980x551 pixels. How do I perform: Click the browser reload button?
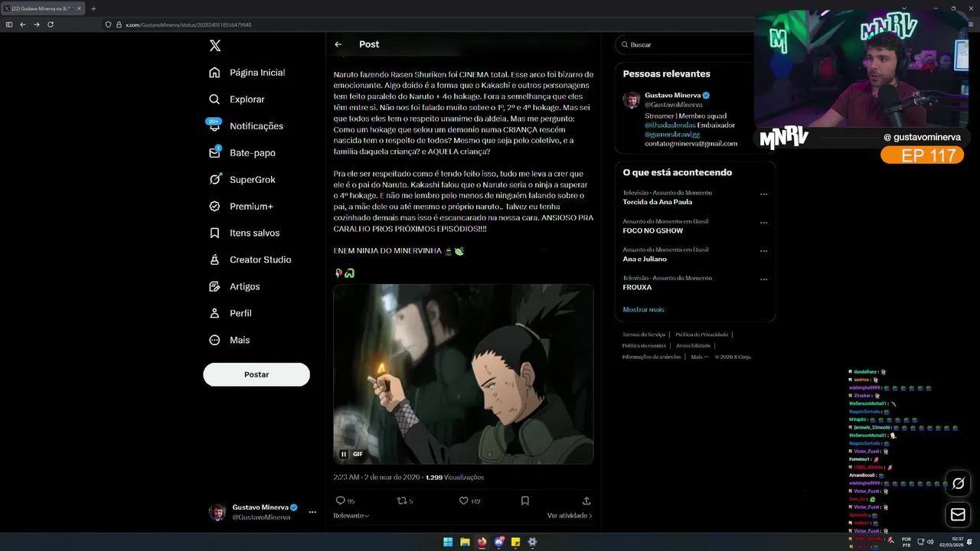51,24
